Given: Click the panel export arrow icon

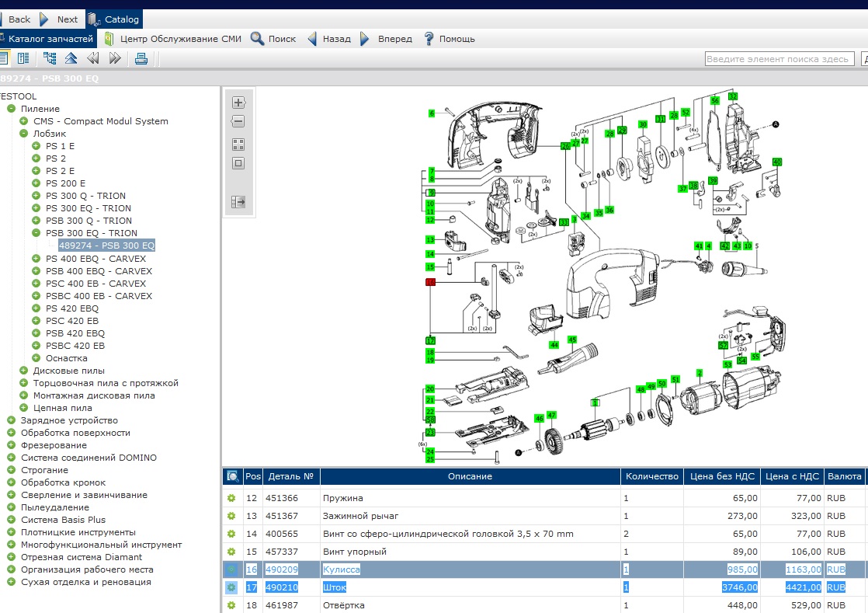Looking at the screenshot, I should 238,202.
